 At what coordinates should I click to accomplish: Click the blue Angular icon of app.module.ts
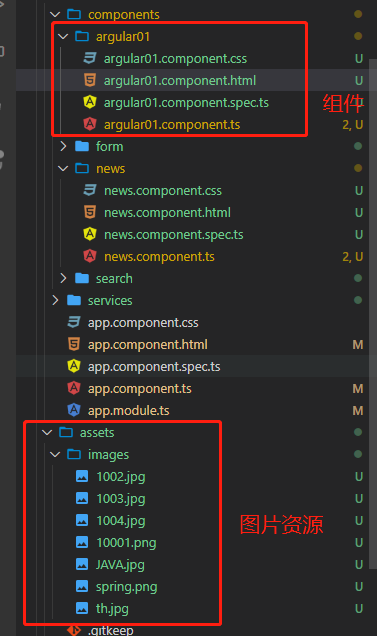click(73, 410)
